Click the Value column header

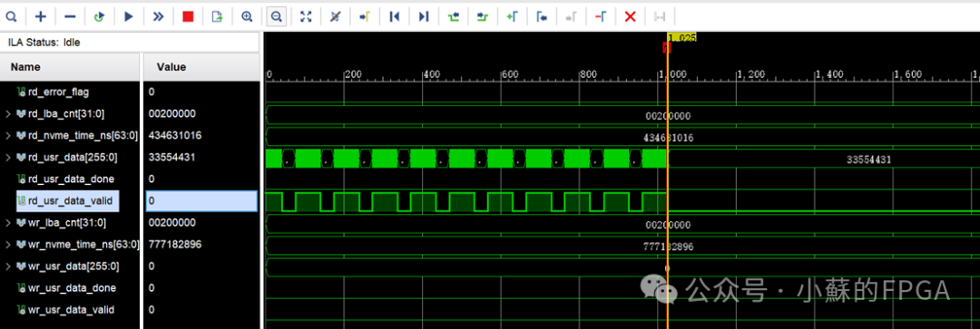(171, 67)
